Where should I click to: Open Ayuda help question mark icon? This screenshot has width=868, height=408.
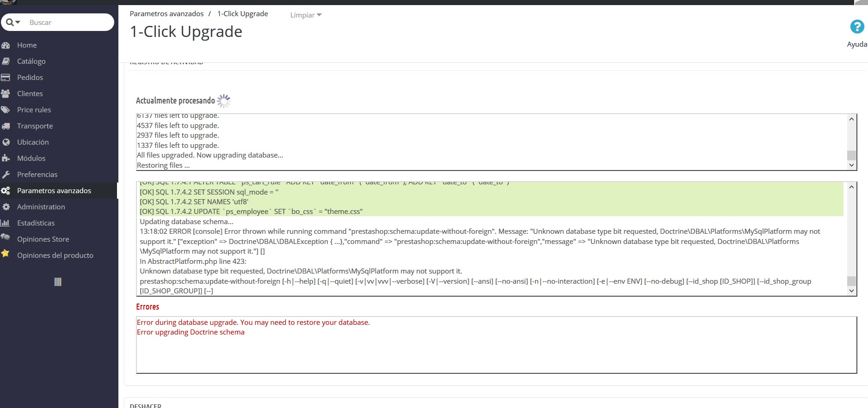(x=856, y=27)
